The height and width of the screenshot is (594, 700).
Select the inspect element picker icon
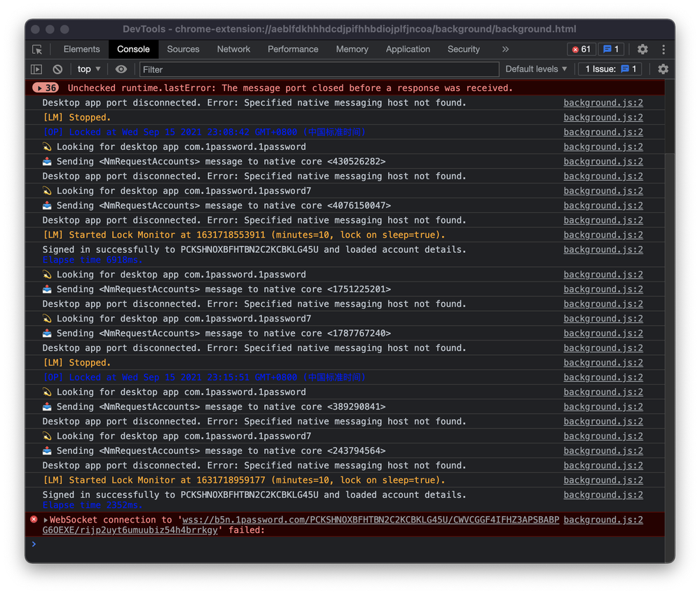(x=37, y=49)
